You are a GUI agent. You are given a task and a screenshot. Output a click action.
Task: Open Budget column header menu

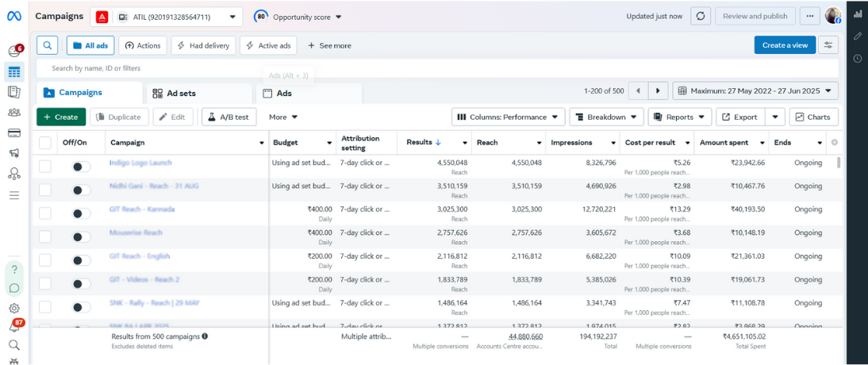329,143
